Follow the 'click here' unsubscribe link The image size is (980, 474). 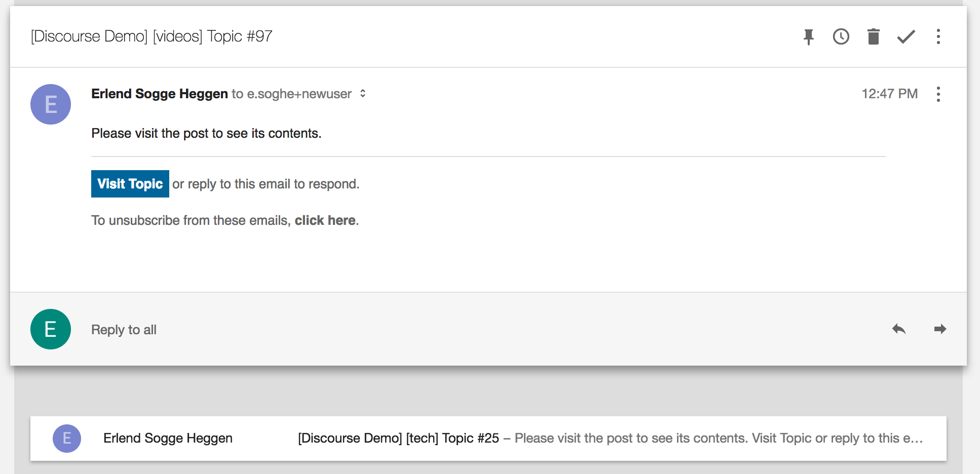(x=325, y=220)
